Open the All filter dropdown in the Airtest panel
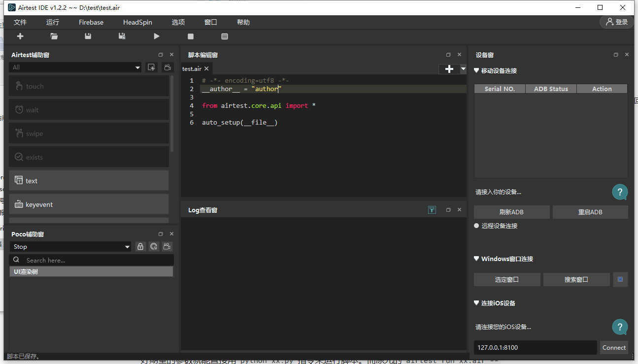The height and width of the screenshot is (364, 638). pyautogui.click(x=76, y=67)
